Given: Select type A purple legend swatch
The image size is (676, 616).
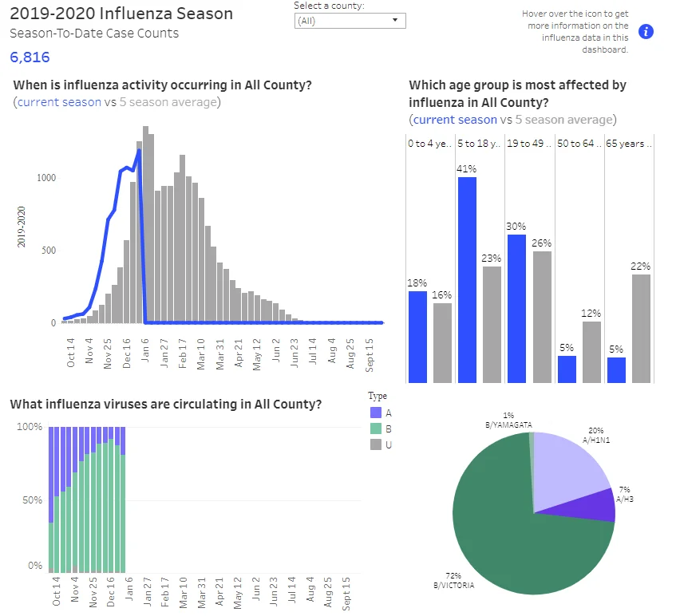Looking at the screenshot, I should (x=375, y=413).
